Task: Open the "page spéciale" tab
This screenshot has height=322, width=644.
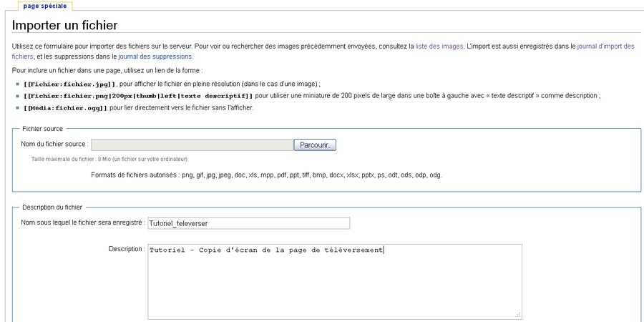Action: click(45, 6)
